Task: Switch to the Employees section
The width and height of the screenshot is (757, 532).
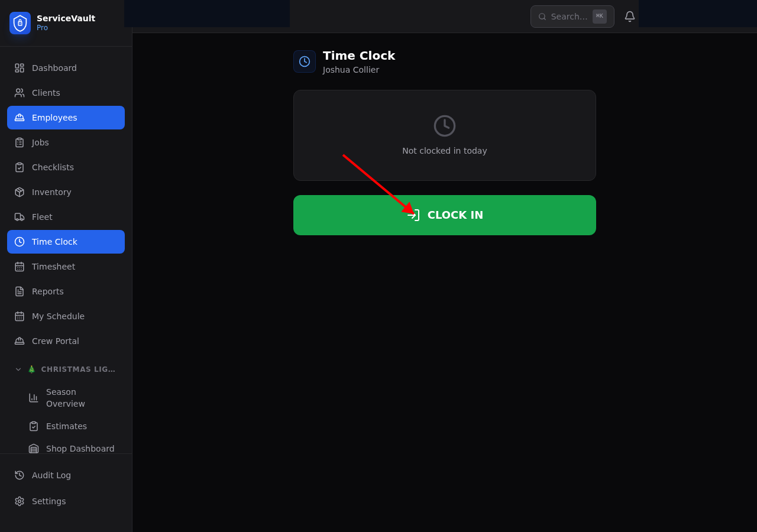Action: [54, 118]
